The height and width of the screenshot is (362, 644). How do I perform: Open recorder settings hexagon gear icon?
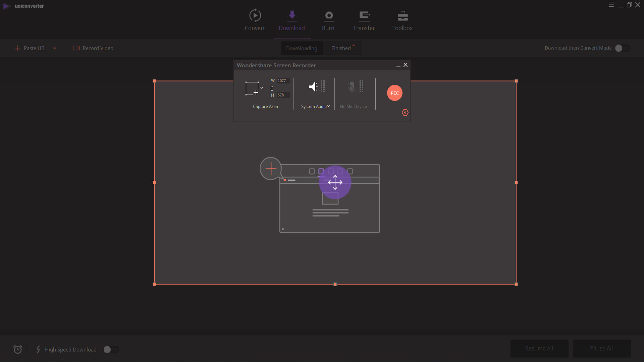tap(405, 113)
